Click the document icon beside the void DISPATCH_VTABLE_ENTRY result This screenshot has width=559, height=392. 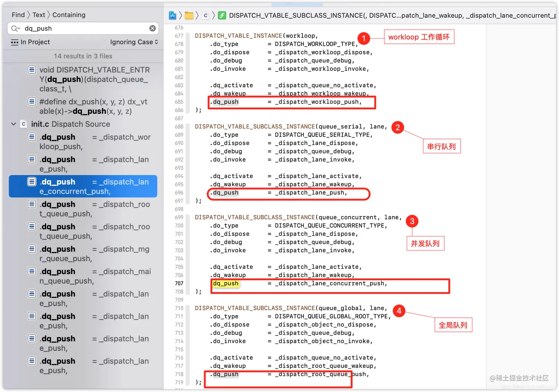pyautogui.click(x=32, y=70)
